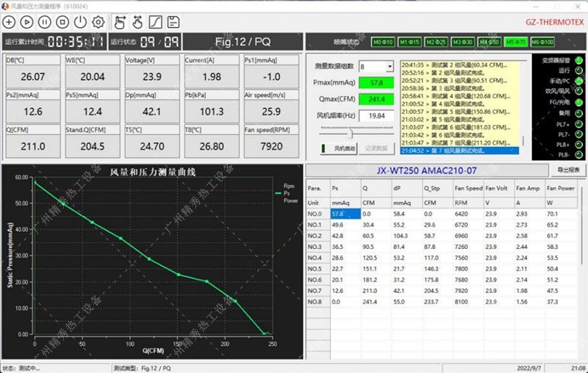588x373 pixels.
Task: Click the 导出报表 export report button
Action: tap(568, 170)
